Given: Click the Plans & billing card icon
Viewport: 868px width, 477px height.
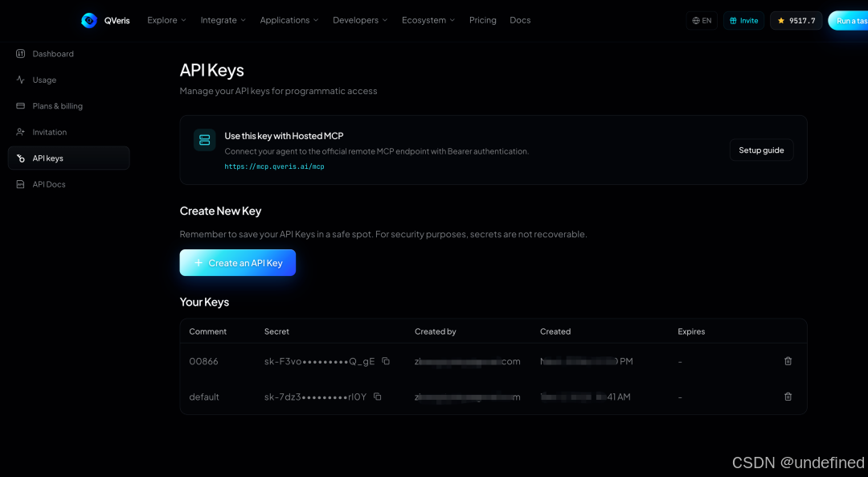Looking at the screenshot, I should [x=20, y=106].
